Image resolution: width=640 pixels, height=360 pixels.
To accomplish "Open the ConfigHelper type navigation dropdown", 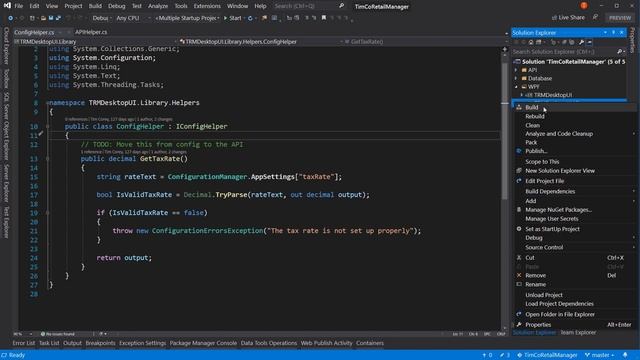I will 261,42.
